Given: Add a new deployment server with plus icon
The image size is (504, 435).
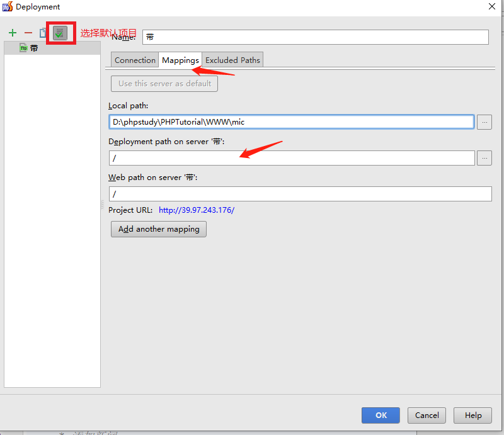Looking at the screenshot, I should point(13,33).
